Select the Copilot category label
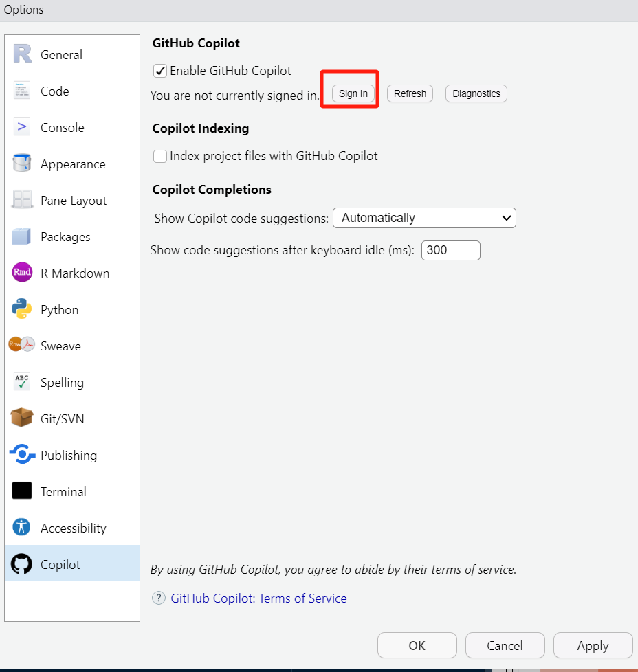The width and height of the screenshot is (638, 672). (60, 564)
